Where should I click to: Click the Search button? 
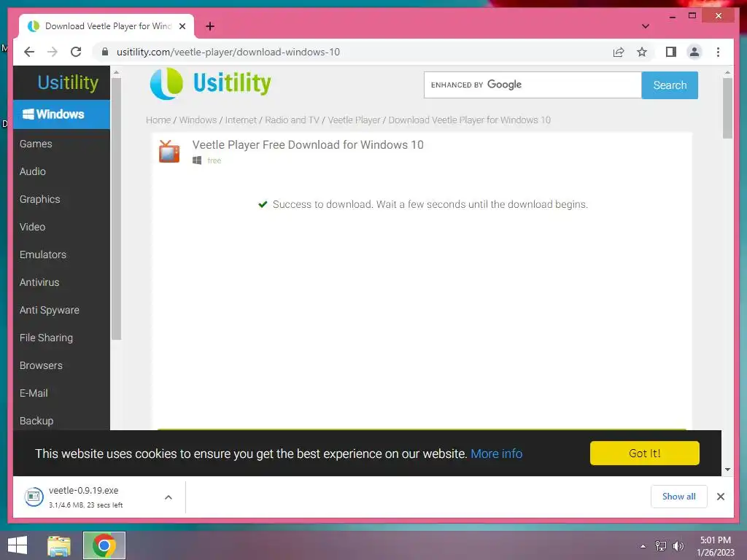670,85
